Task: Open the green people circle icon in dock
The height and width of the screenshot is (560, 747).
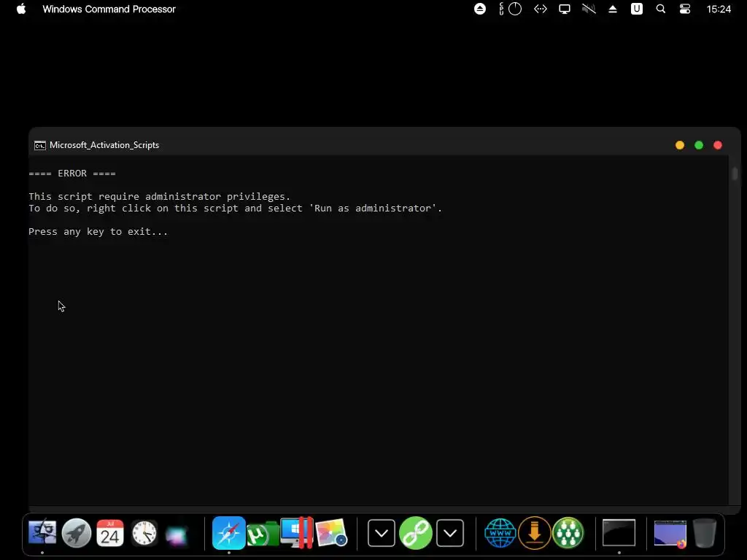Action: point(568,533)
